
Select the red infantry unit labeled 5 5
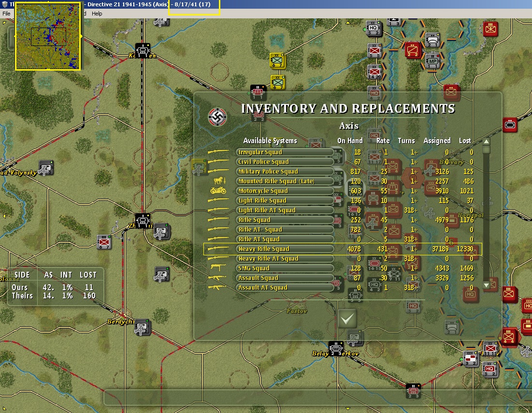pos(375,51)
